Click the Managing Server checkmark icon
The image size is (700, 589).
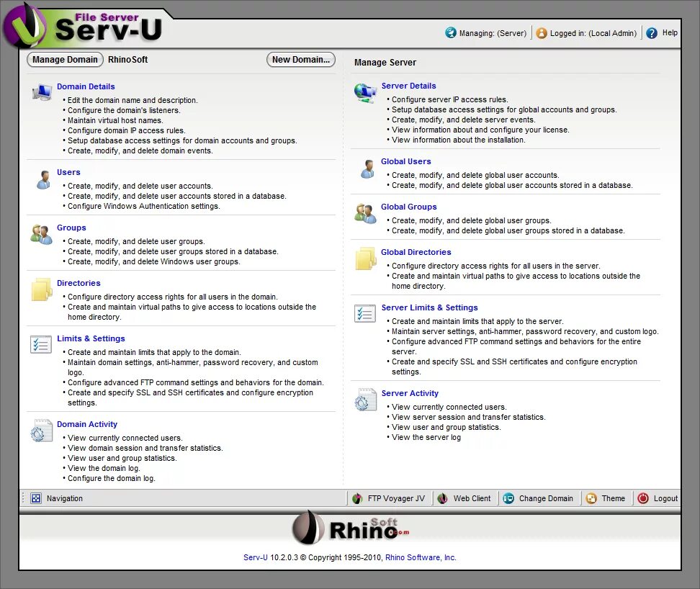(450, 32)
